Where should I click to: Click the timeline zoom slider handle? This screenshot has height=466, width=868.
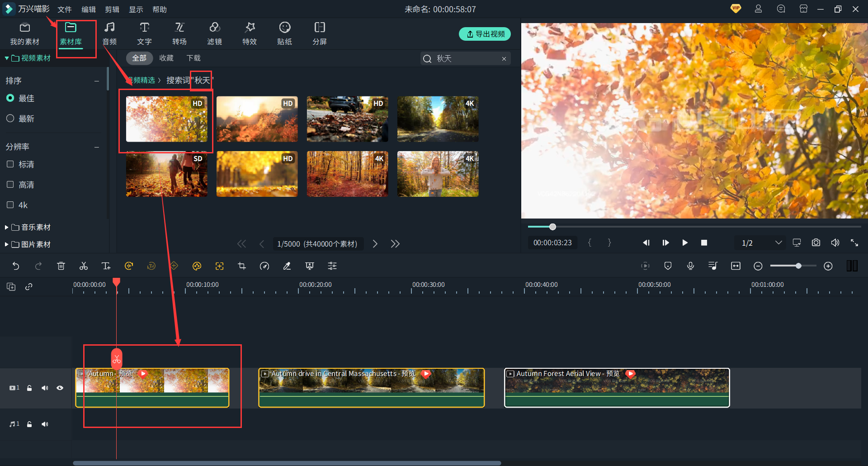pyautogui.click(x=798, y=266)
